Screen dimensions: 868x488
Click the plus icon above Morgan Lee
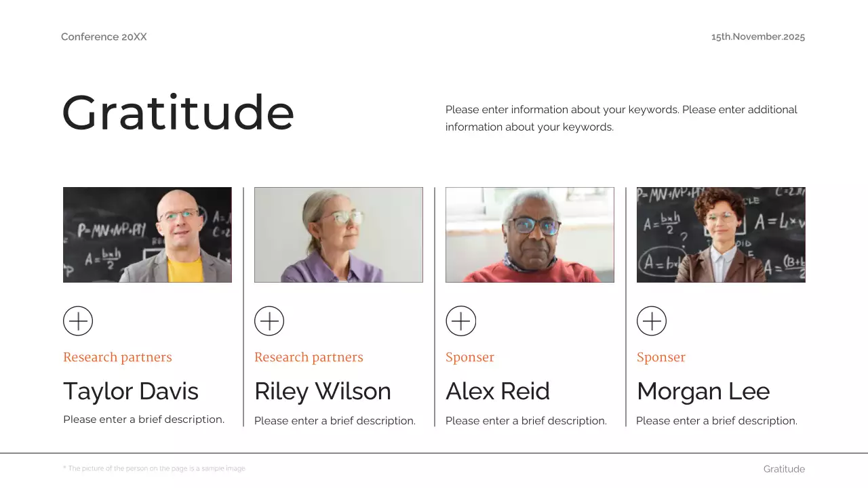coord(652,321)
